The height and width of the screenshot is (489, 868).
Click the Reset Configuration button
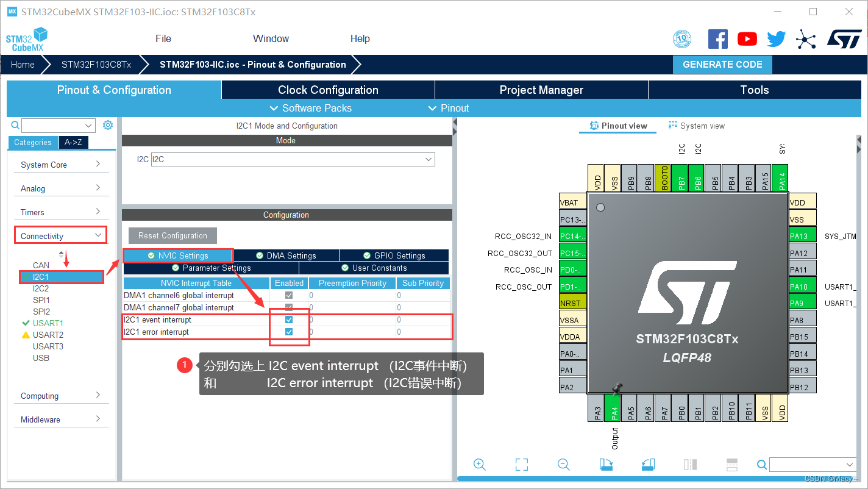[173, 235]
